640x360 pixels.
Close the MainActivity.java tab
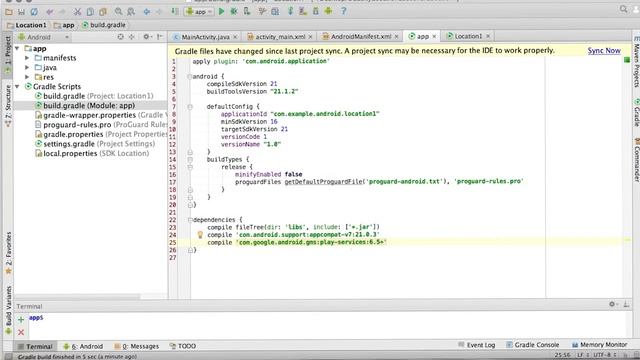point(235,37)
